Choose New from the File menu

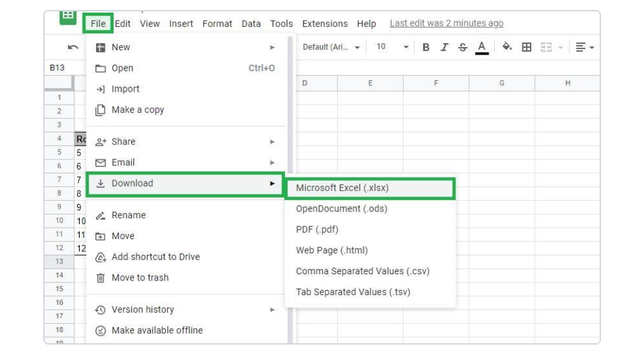[x=186, y=48]
